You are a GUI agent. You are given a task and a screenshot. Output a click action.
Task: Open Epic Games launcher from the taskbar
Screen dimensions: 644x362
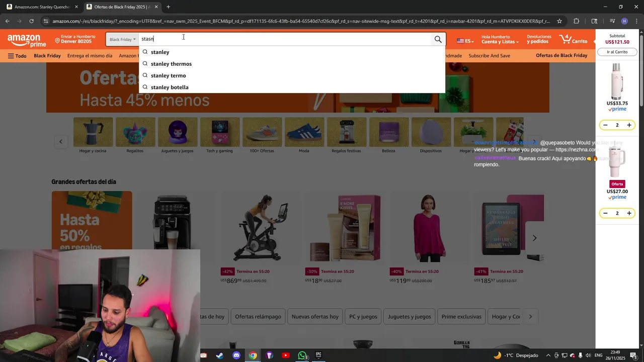pos(318,355)
